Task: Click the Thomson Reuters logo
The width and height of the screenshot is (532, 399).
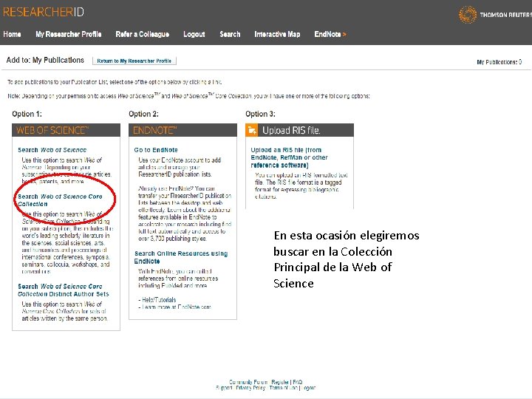Action: pyautogui.click(x=495, y=15)
